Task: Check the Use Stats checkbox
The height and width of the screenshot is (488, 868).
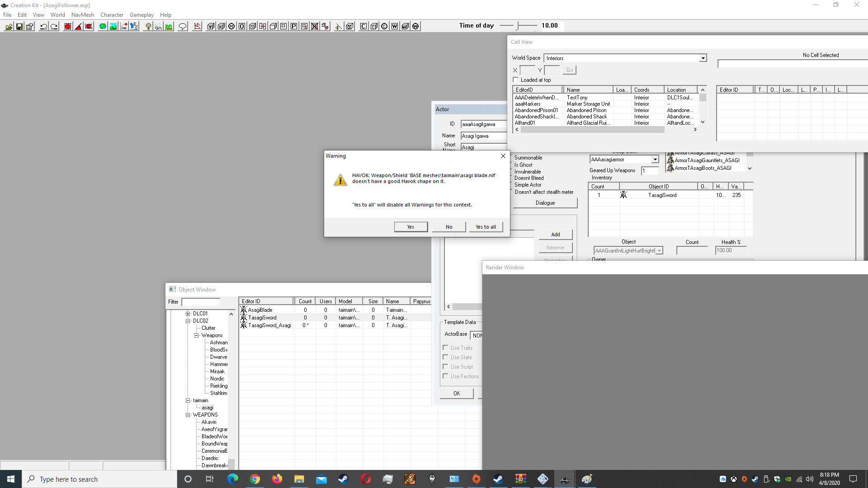Action: coord(445,357)
